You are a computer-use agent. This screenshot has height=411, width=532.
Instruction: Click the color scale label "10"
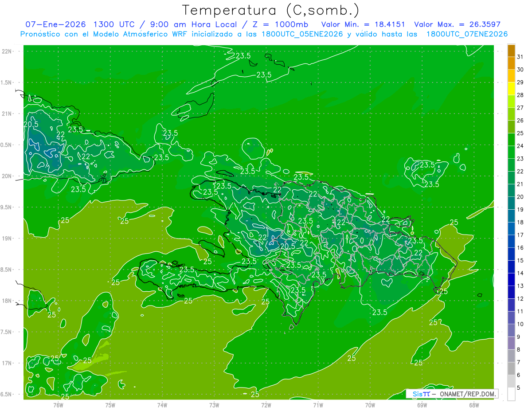tap(520, 324)
